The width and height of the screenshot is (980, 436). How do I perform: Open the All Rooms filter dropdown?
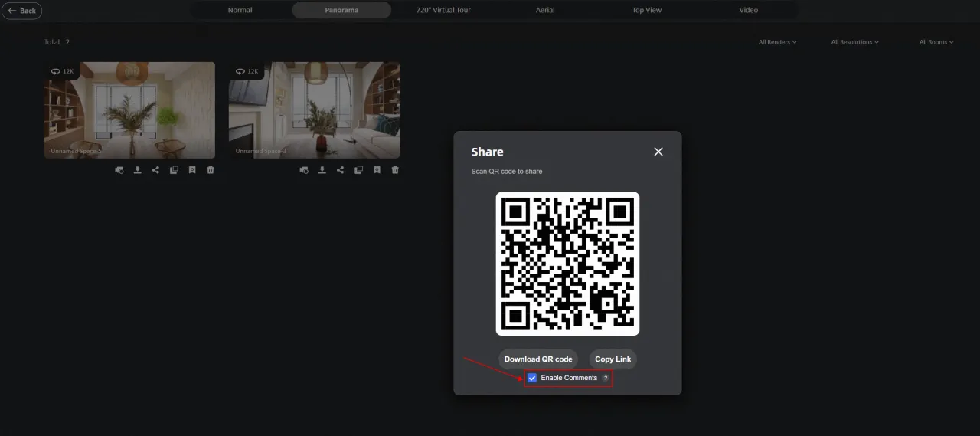pyautogui.click(x=936, y=42)
